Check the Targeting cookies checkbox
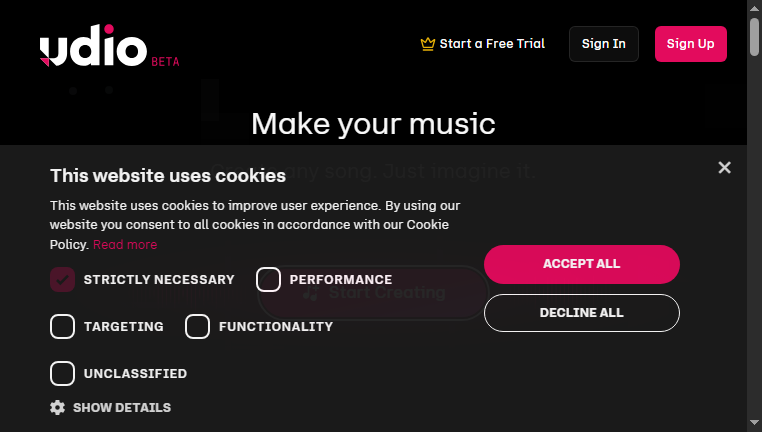Image resolution: width=762 pixels, height=432 pixels. click(62, 327)
